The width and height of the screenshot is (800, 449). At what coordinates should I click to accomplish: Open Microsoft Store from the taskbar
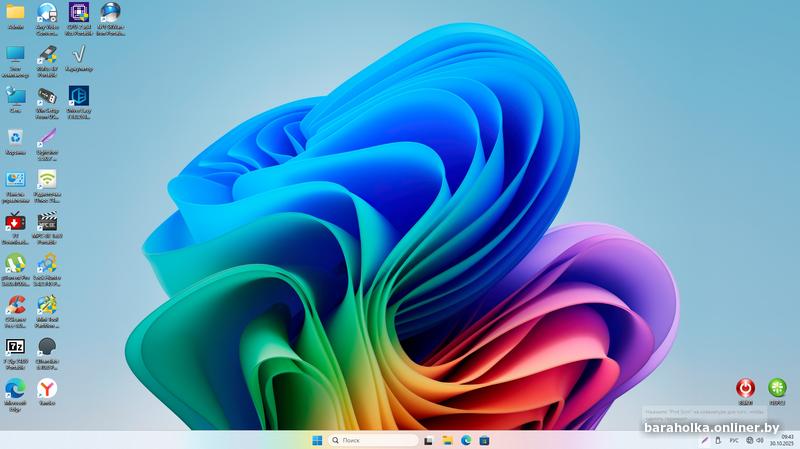485,440
